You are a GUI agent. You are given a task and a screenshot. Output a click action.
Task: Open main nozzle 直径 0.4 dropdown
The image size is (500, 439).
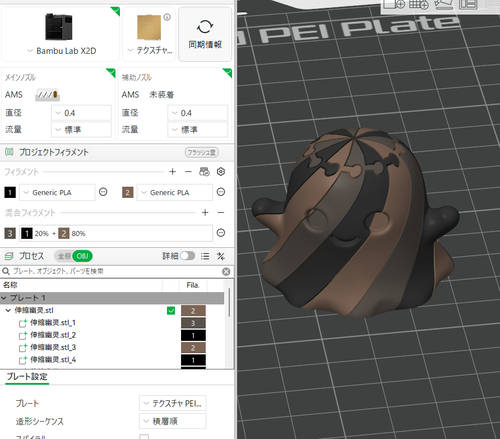tap(81, 113)
